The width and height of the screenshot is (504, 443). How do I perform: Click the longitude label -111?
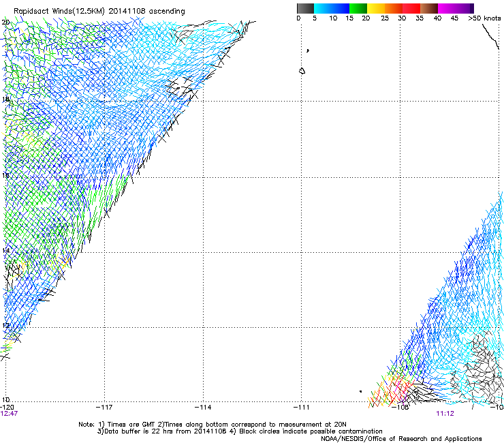(x=302, y=408)
